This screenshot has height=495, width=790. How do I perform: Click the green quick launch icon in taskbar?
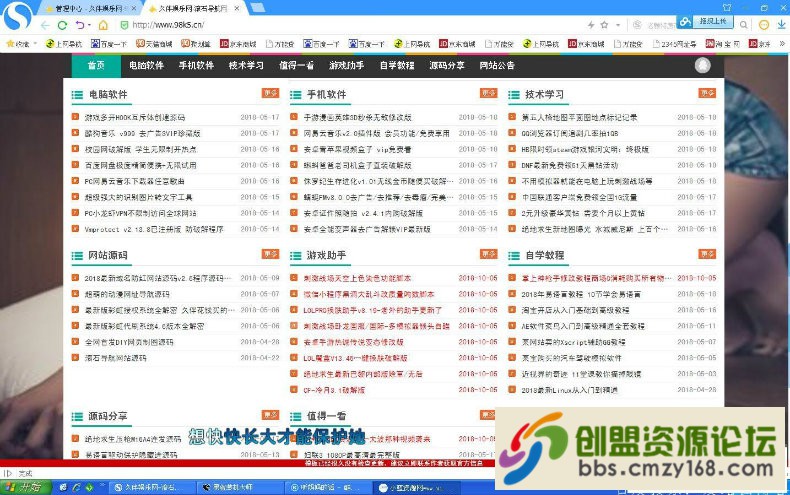pyautogui.click(x=89, y=487)
